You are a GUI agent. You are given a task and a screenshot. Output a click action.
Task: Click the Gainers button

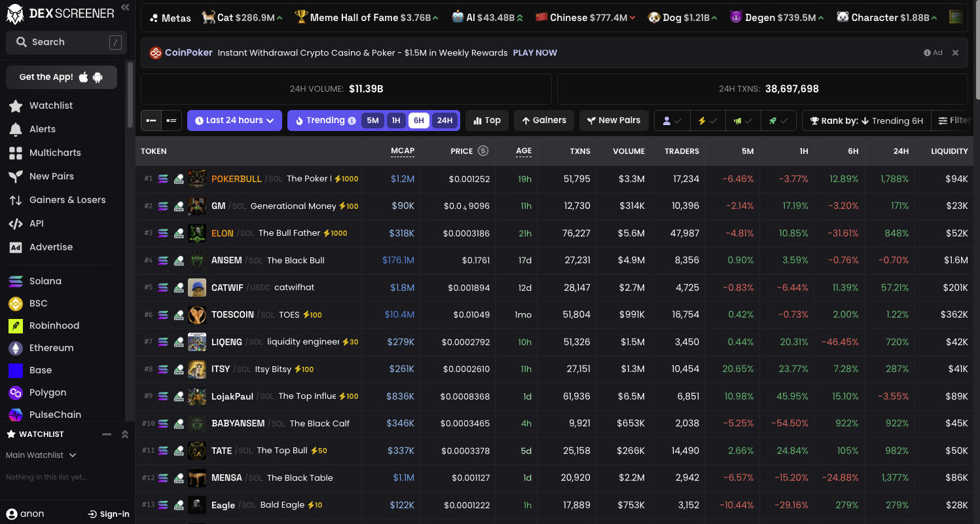click(544, 121)
